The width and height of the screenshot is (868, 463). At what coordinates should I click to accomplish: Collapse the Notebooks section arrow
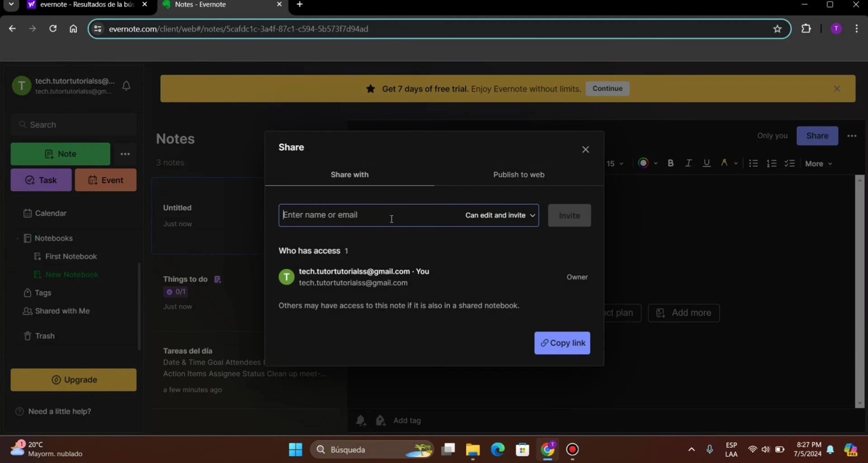pyautogui.click(x=17, y=238)
